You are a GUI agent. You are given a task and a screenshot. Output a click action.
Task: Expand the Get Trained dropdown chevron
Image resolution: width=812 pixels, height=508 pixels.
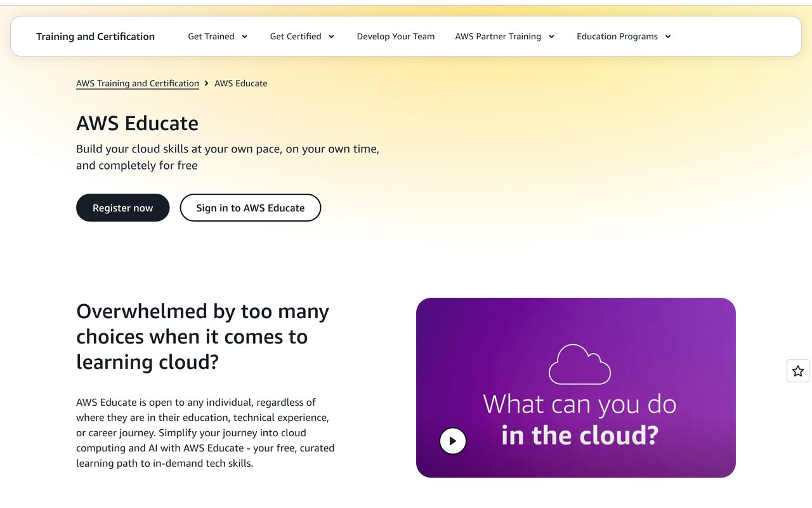pyautogui.click(x=245, y=37)
